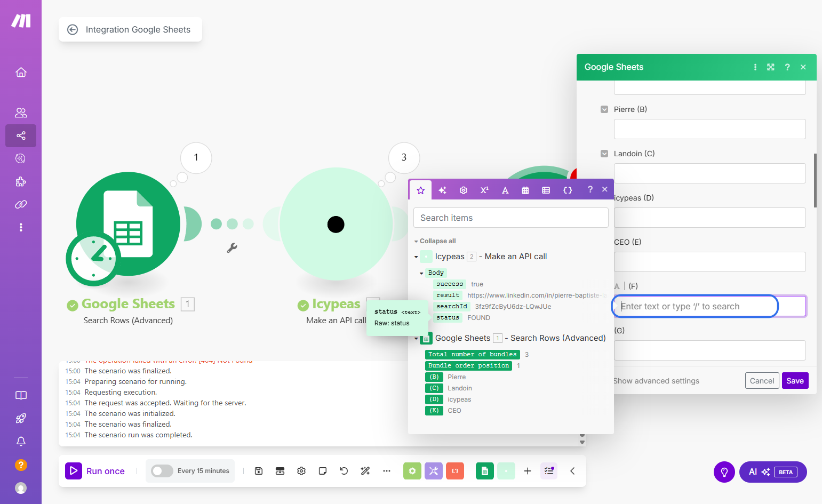Go back using arrow beside Integration Google Sheets
The width and height of the screenshot is (822, 504).
[x=73, y=30]
